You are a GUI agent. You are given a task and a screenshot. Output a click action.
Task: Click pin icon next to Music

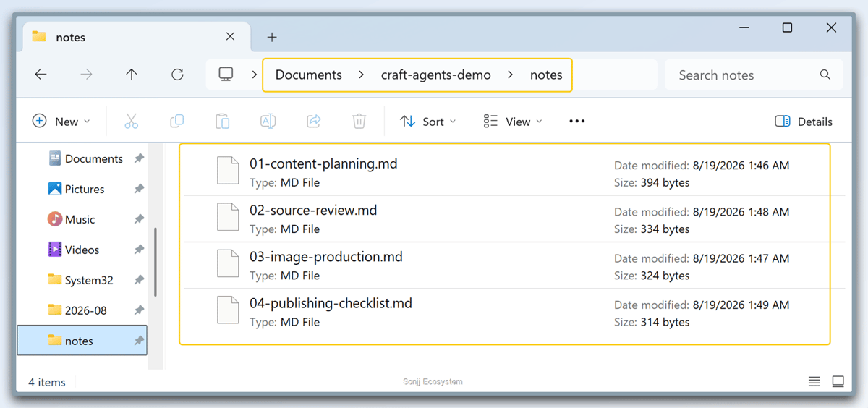click(x=139, y=219)
